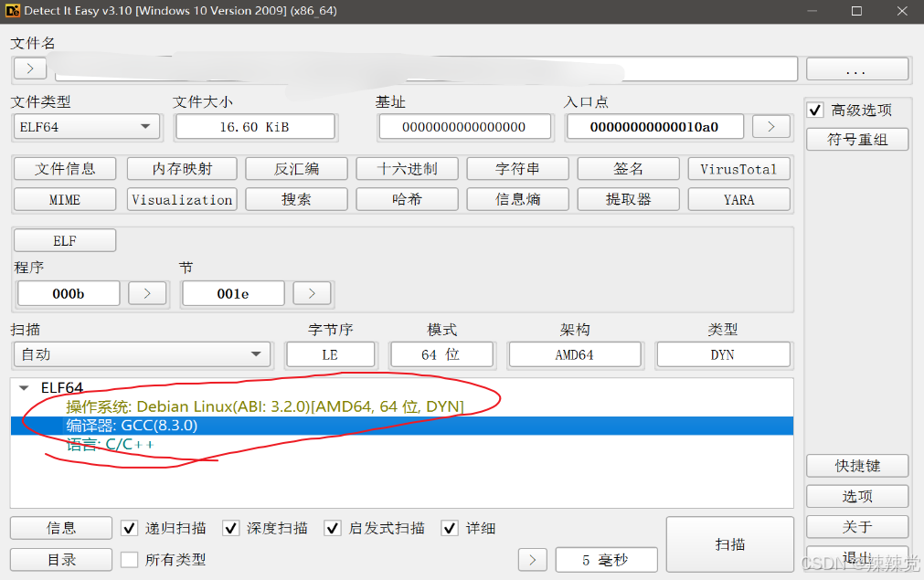Click the 5 毫秒 scan time field
924x580 pixels.
pyautogui.click(x=606, y=559)
